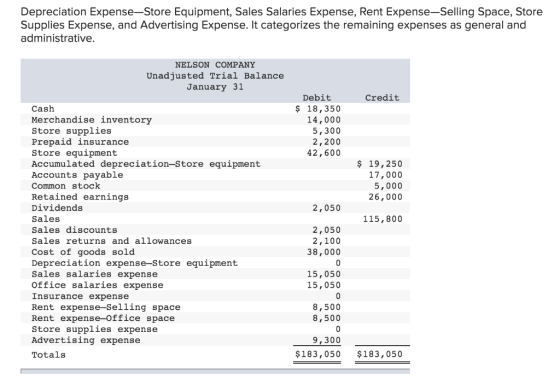Click the 2,100 sales returns amount
Viewport: 560px width, 379px height.
click(326, 241)
